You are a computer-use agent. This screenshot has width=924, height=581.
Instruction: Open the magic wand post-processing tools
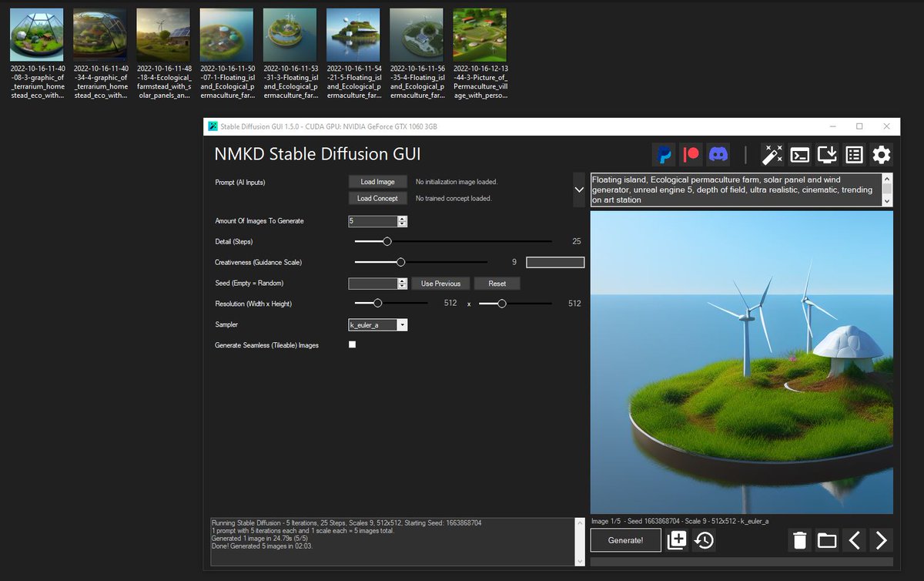(773, 155)
